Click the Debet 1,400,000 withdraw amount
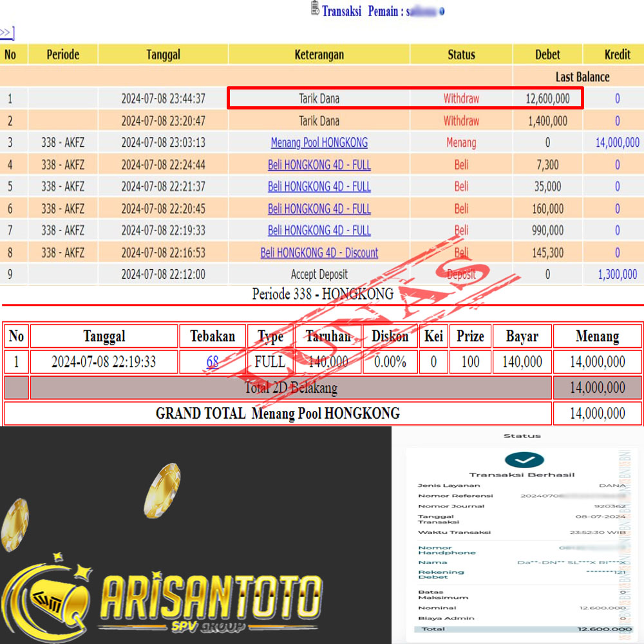The image size is (644, 644). click(x=547, y=121)
